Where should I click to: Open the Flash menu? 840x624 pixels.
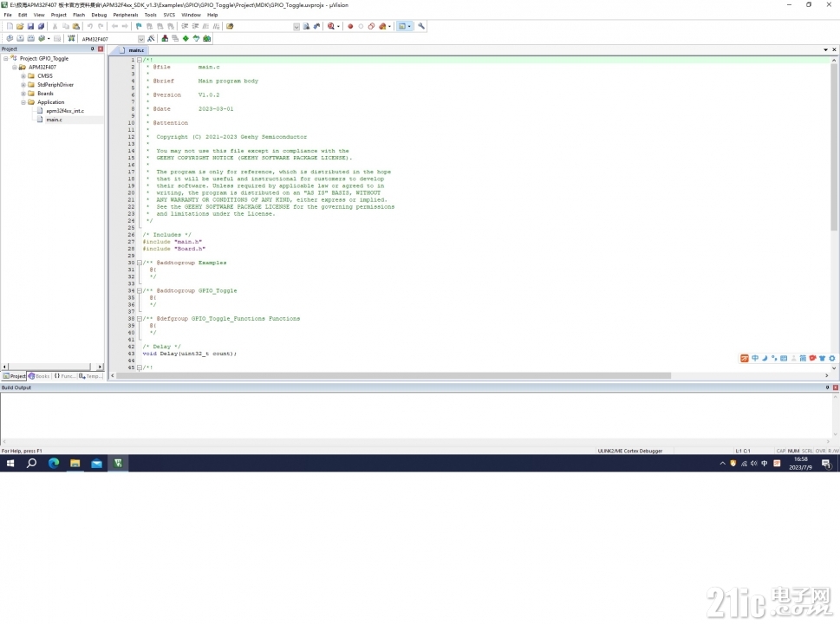click(x=79, y=15)
